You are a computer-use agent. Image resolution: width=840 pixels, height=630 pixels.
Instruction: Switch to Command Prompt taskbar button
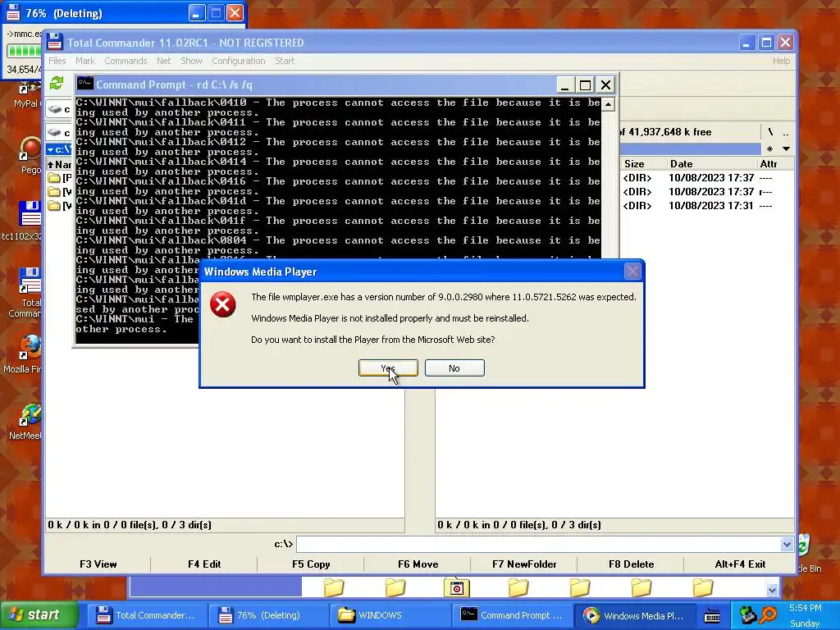[x=512, y=615]
